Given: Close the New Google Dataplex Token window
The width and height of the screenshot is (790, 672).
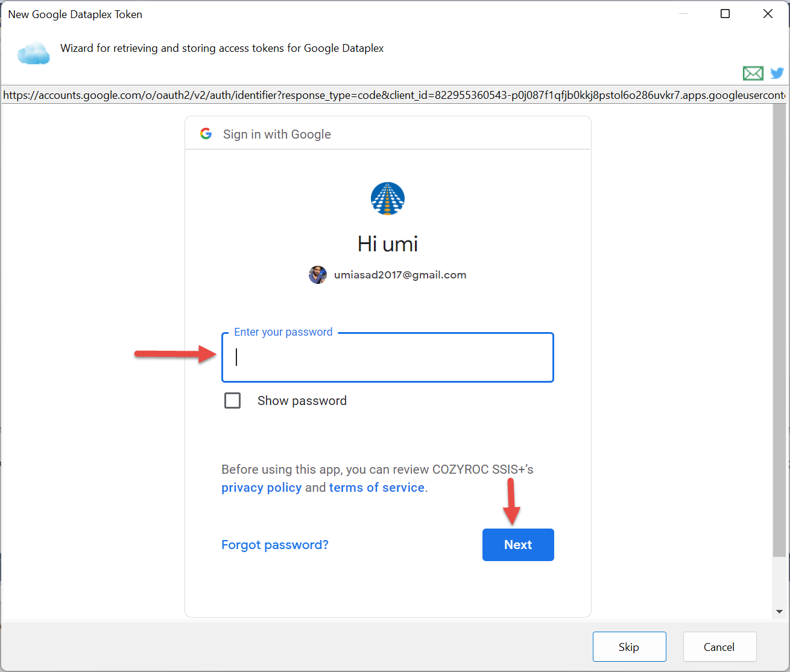Looking at the screenshot, I should [768, 14].
